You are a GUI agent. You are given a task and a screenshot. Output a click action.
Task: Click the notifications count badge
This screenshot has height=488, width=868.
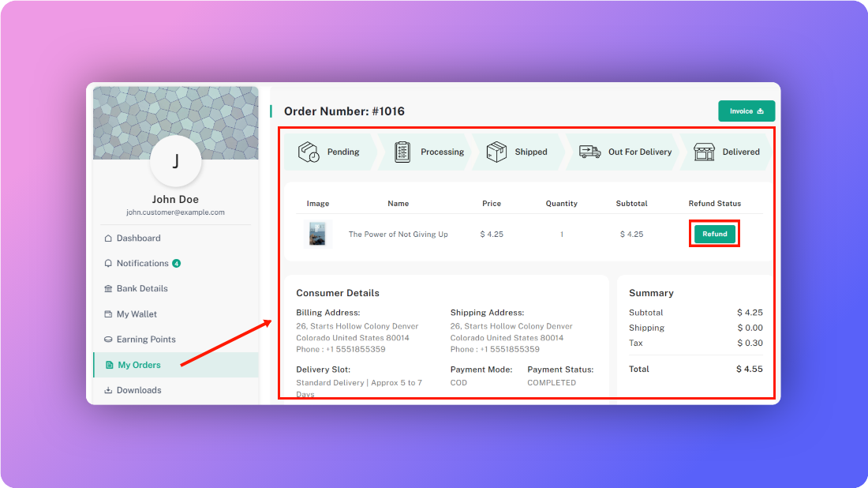(177, 264)
